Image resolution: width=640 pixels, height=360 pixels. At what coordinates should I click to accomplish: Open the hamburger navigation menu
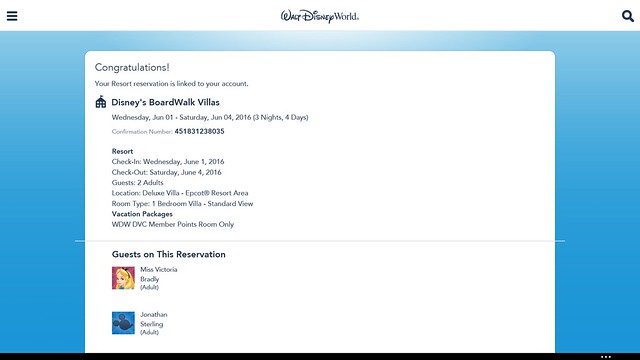click(x=12, y=16)
